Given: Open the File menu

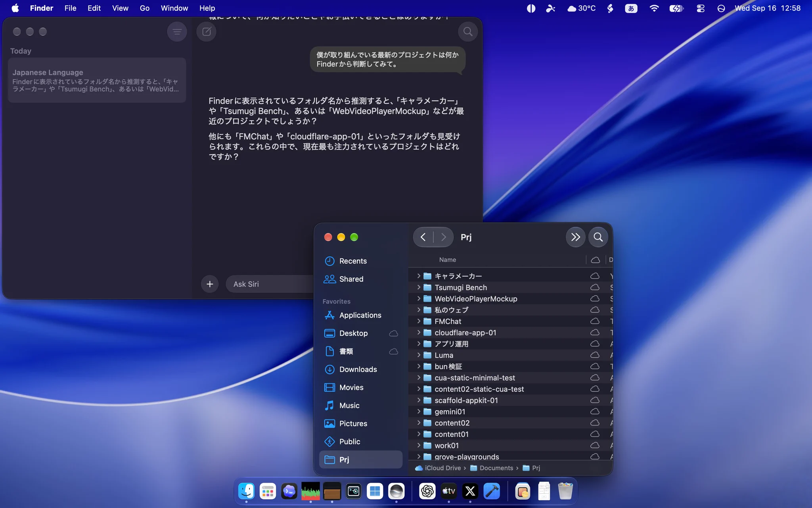Looking at the screenshot, I should pyautogui.click(x=70, y=8).
